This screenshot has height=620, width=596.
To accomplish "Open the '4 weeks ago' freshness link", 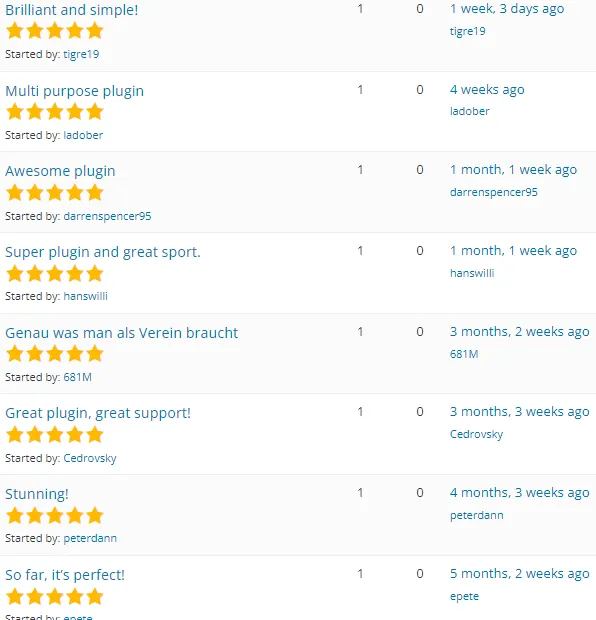I will [487, 90].
